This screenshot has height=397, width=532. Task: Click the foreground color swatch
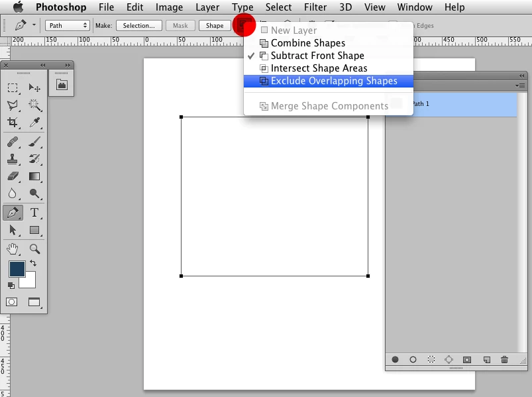[x=17, y=268]
